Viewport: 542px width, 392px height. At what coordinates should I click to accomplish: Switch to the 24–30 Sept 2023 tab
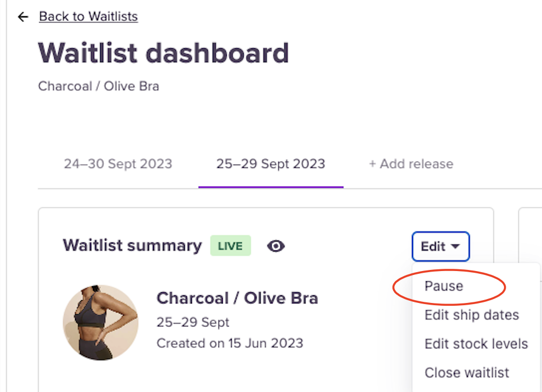(118, 164)
